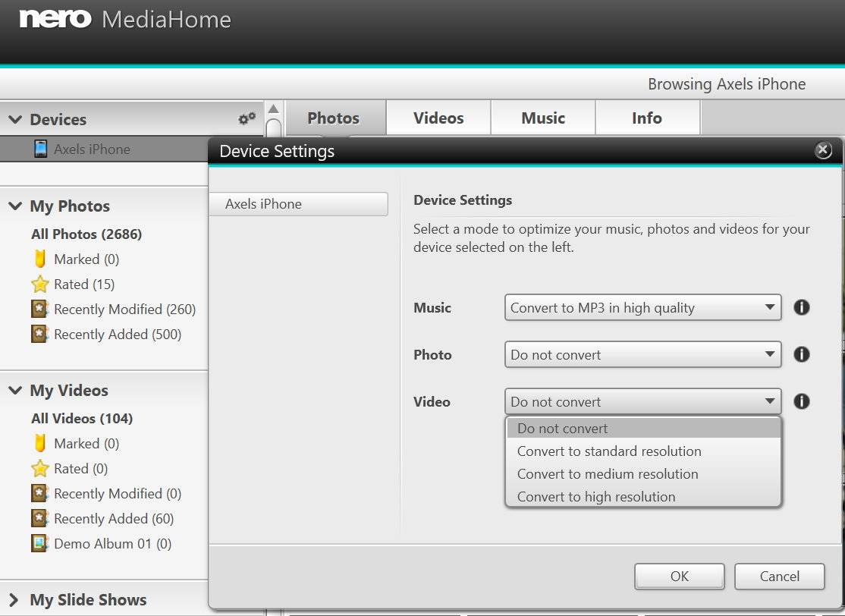845x616 pixels.
Task: Click the My Videos heading text
Action: (x=69, y=390)
